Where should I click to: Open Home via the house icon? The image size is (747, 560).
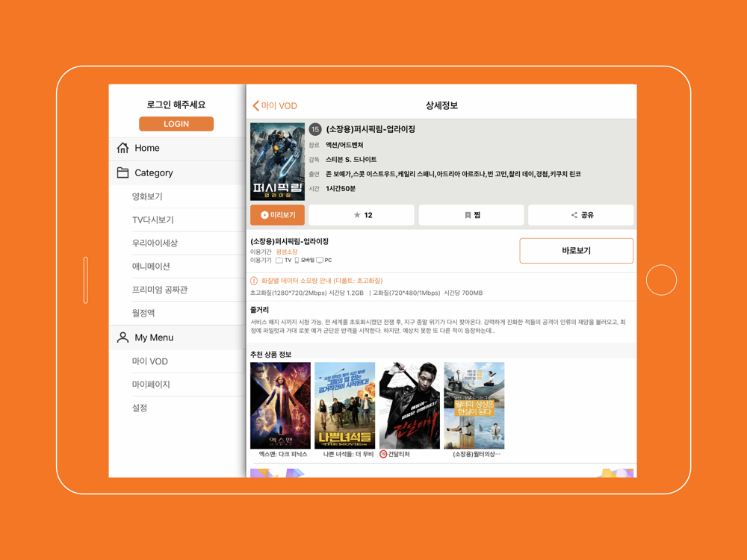tap(123, 148)
